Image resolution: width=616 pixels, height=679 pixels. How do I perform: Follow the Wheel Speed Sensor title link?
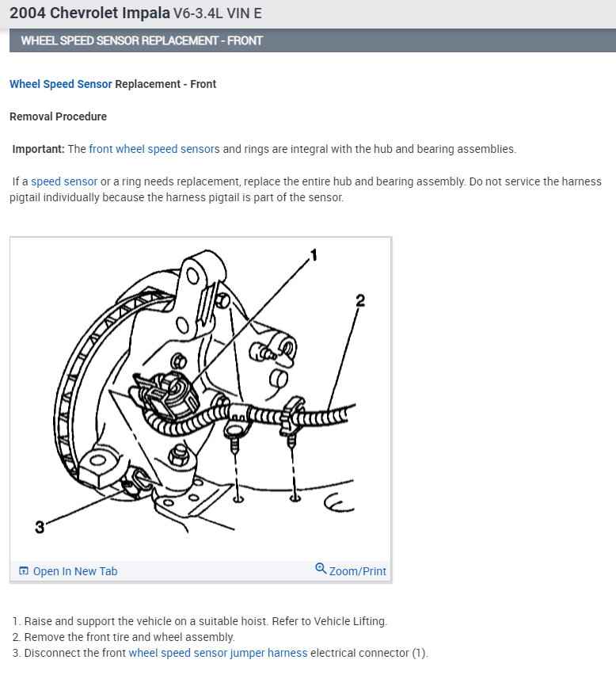coord(61,84)
